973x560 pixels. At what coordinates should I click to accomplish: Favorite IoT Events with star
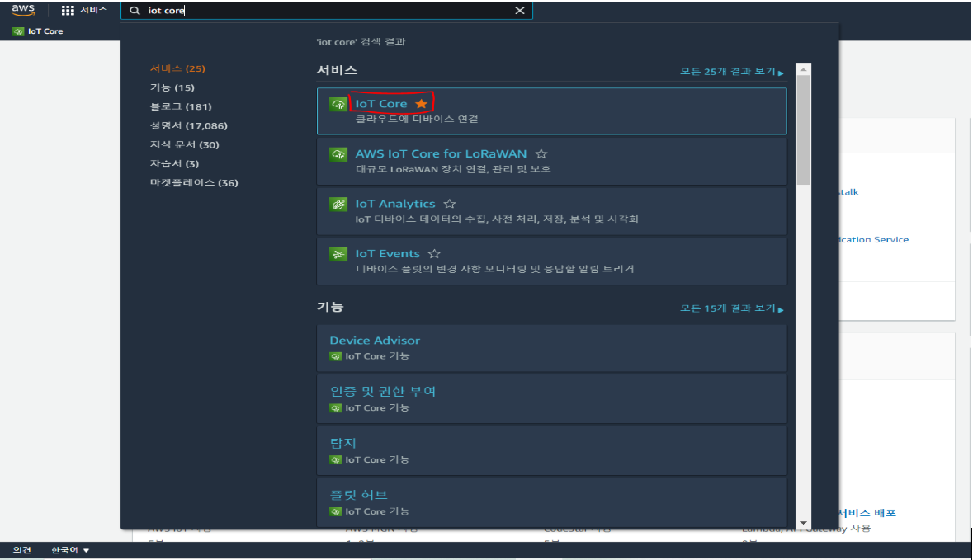click(434, 254)
